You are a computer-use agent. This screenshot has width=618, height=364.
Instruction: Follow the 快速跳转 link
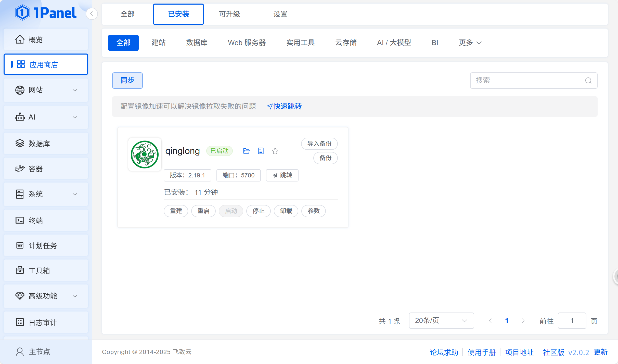pyautogui.click(x=285, y=106)
